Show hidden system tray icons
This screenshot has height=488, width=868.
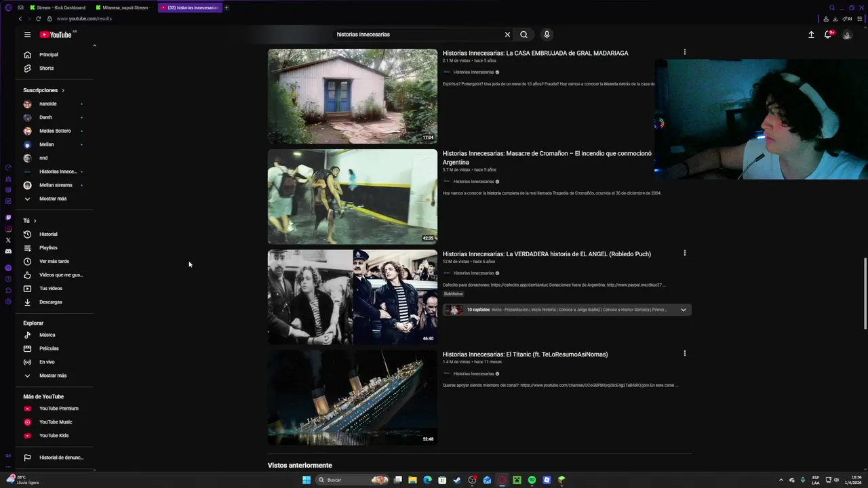[x=781, y=480]
